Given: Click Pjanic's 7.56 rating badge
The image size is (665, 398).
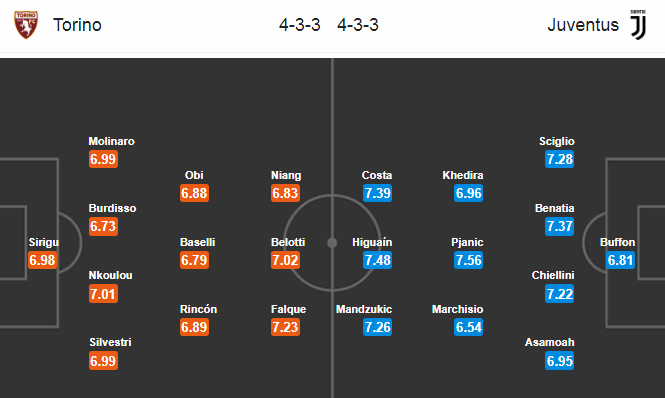Looking at the screenshot, I should point(469,260).
